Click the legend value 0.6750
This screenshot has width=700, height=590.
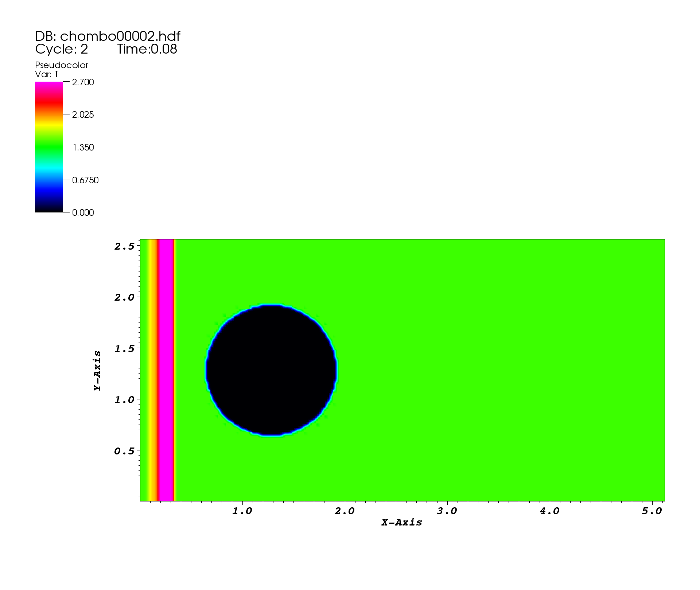[85, 180]
